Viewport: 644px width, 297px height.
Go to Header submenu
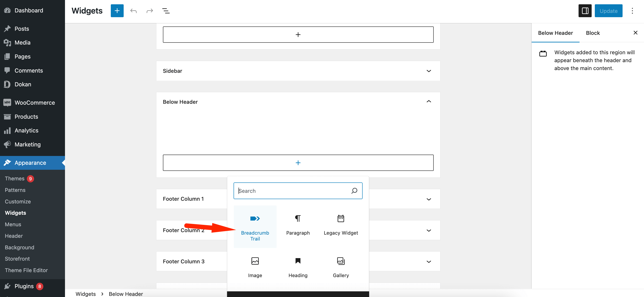14,236
